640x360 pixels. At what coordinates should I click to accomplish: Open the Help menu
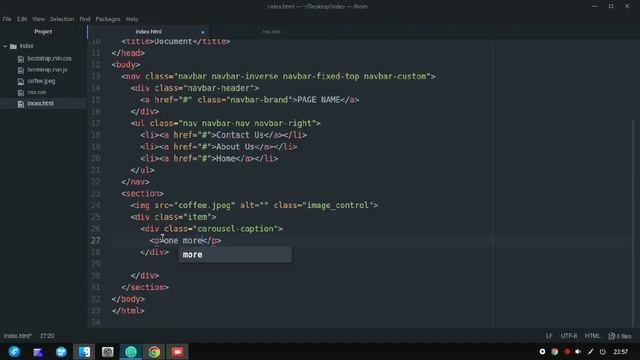[x=132, y=19]
